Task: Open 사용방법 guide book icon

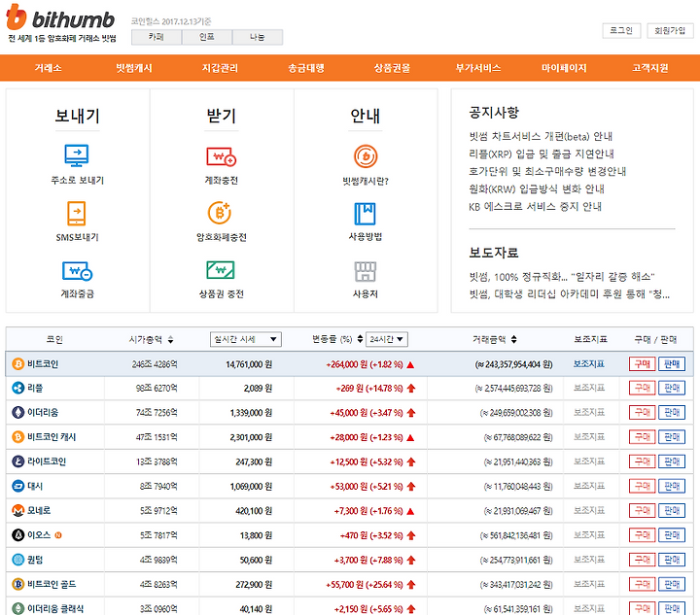Action: click(x=366, y=214)
